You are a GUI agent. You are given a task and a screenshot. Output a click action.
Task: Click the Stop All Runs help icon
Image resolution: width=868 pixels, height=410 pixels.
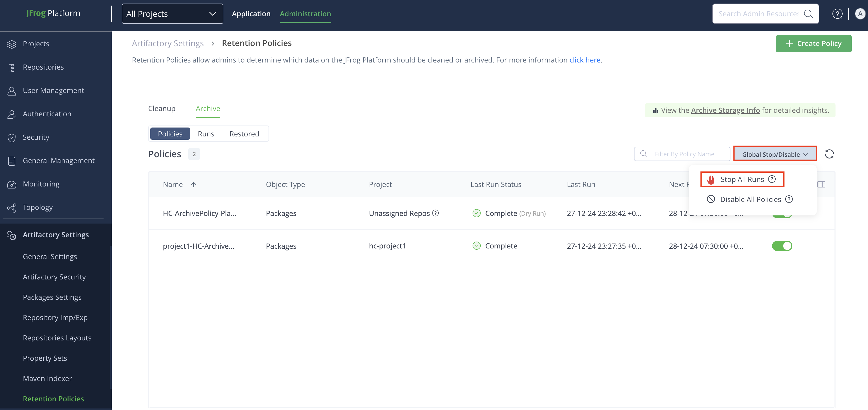[772, 179]
